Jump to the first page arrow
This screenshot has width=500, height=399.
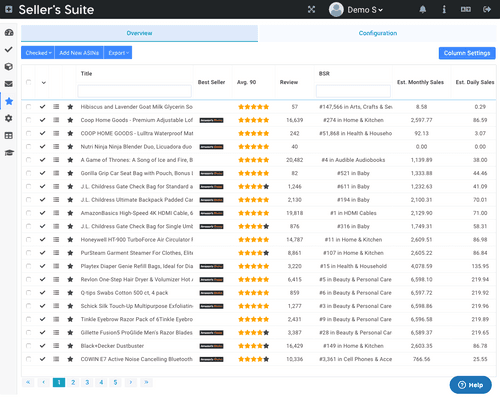28,382
